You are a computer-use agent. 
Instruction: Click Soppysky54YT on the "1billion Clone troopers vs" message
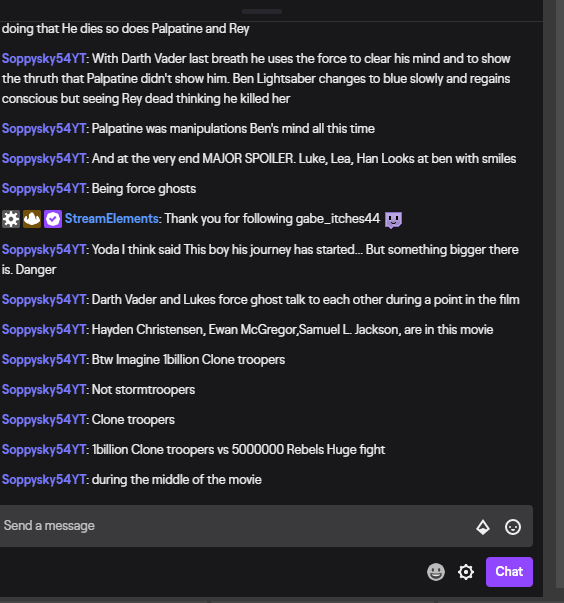click(44, 450)
